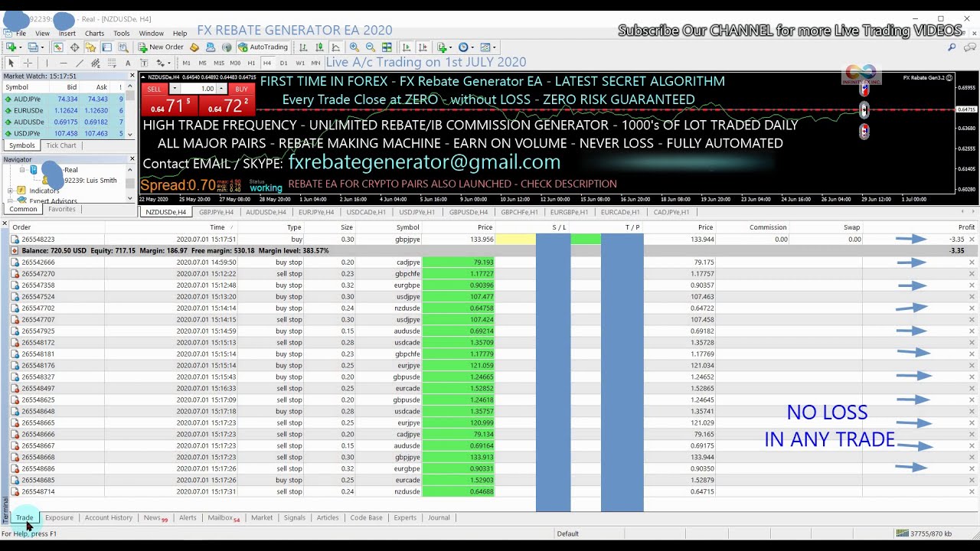The height and width of the screenshot is (551, 980).
Task: Close the open gbpjpye buy position
Action: [972, 240]
